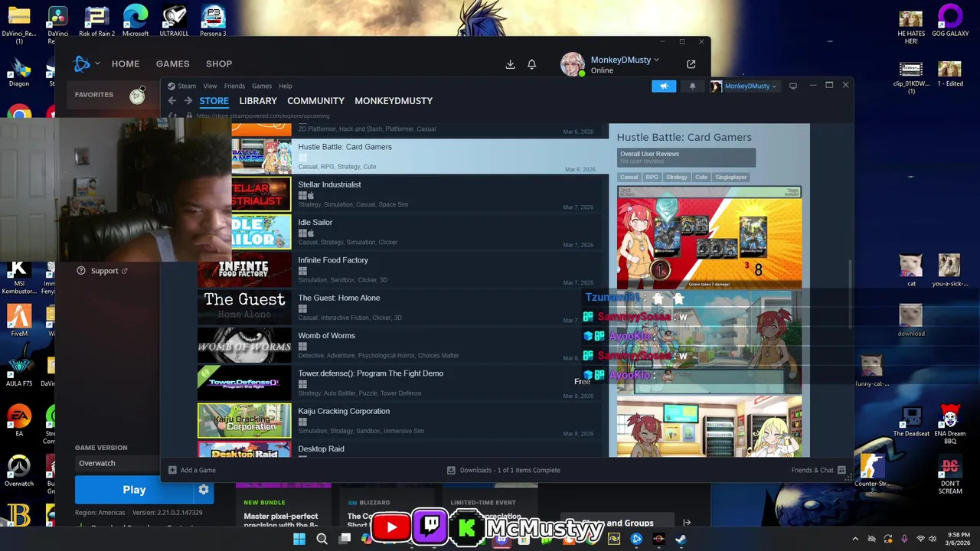The width and height of the screenshot is (980, 551).
Task: Open Steam notifications bell
Action: tap(692, 86)
